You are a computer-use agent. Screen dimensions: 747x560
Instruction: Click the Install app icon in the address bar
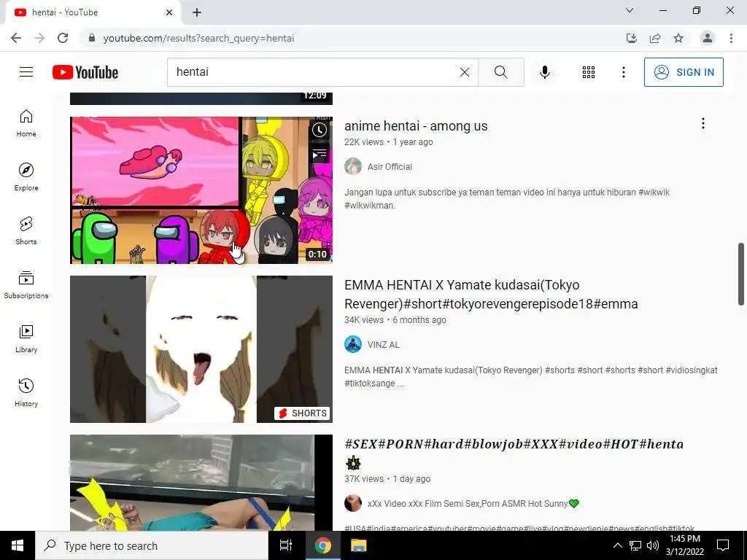tap(632, 38)
